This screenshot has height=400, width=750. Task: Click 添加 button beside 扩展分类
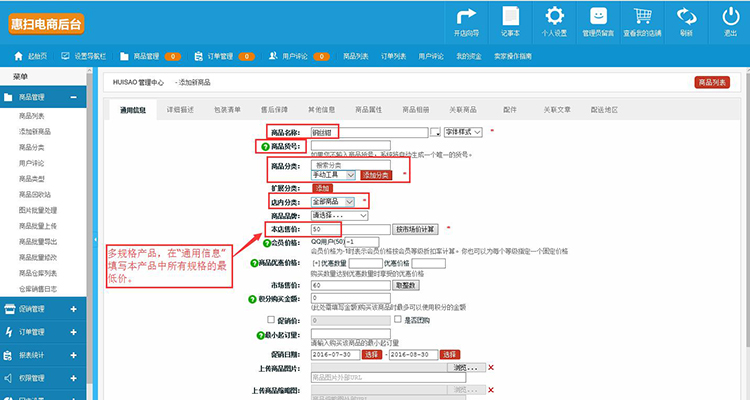322,189
